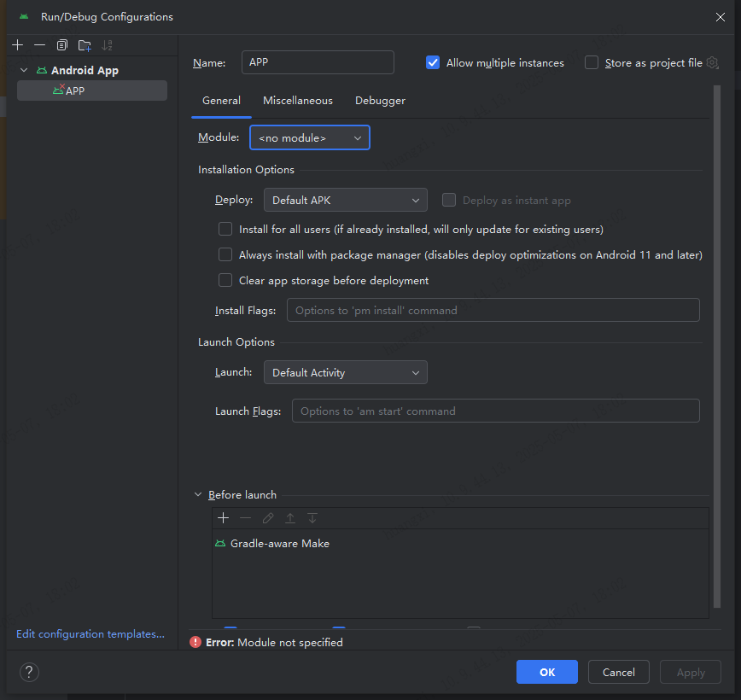Select APP configuration in tree
Image resolution: width=741 pixels, height=700 pixels.
[92, 90]
